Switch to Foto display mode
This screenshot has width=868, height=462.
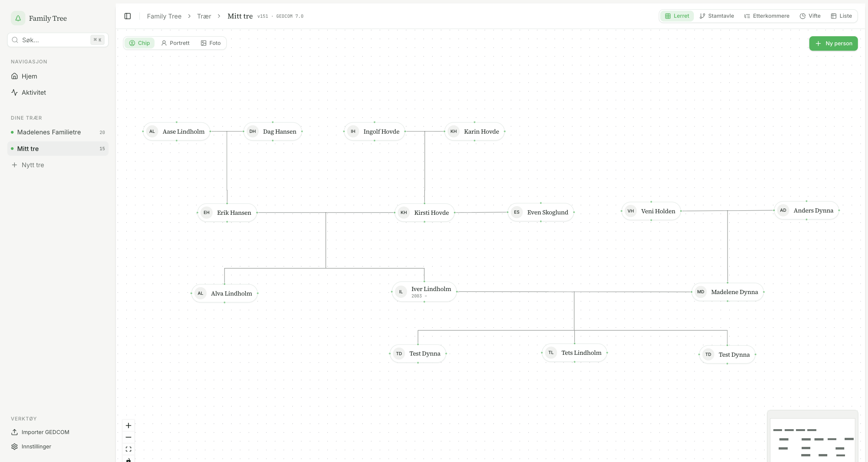(x=211, y=43)
